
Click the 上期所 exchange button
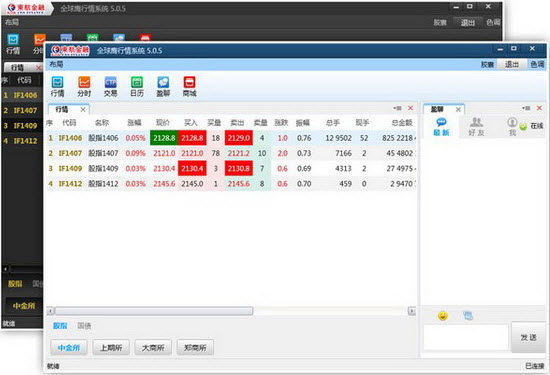pyautogui.click(x=111, y=348)
